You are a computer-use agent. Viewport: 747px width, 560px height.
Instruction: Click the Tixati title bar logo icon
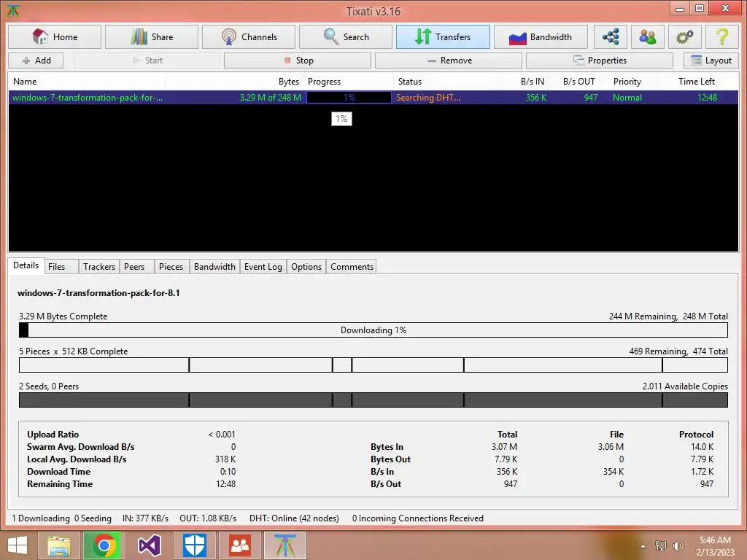13,10
